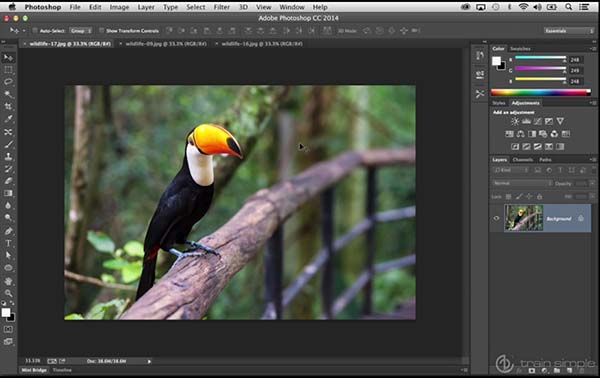Image resolution: width=600 pixels, height=378 pixels.
Task: Click the foreground color in Color panel
Action: 496,61
